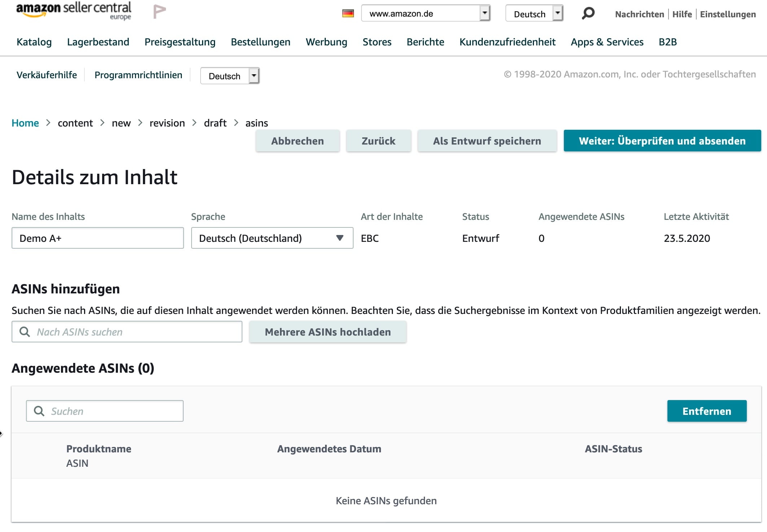Open the B2B menu
The width and height of the screenshot is (767, 532).
coord(668,42)
